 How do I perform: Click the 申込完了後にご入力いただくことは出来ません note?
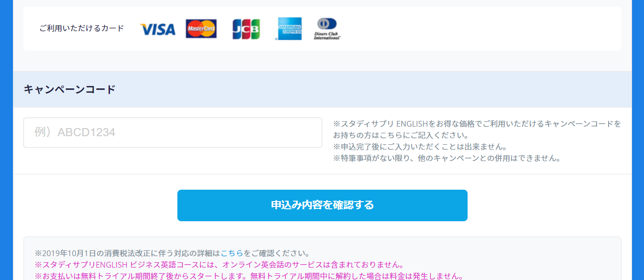pyautogui.click(x=420, y=147)
